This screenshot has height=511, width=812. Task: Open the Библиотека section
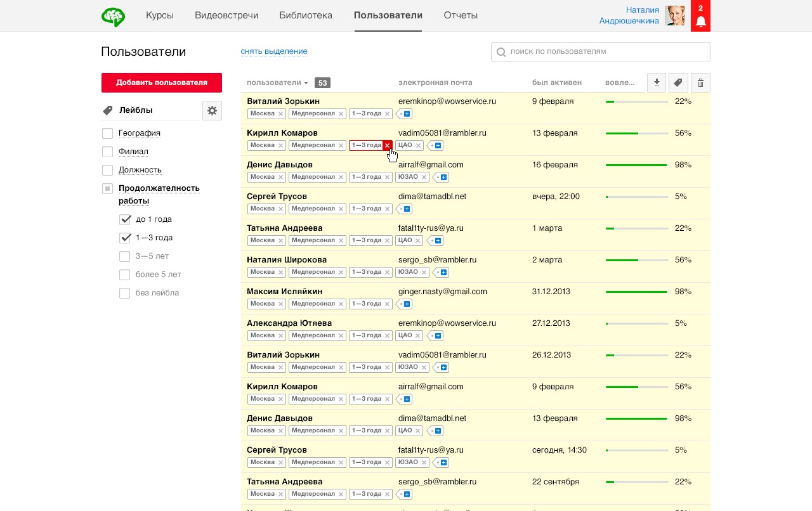306,15
